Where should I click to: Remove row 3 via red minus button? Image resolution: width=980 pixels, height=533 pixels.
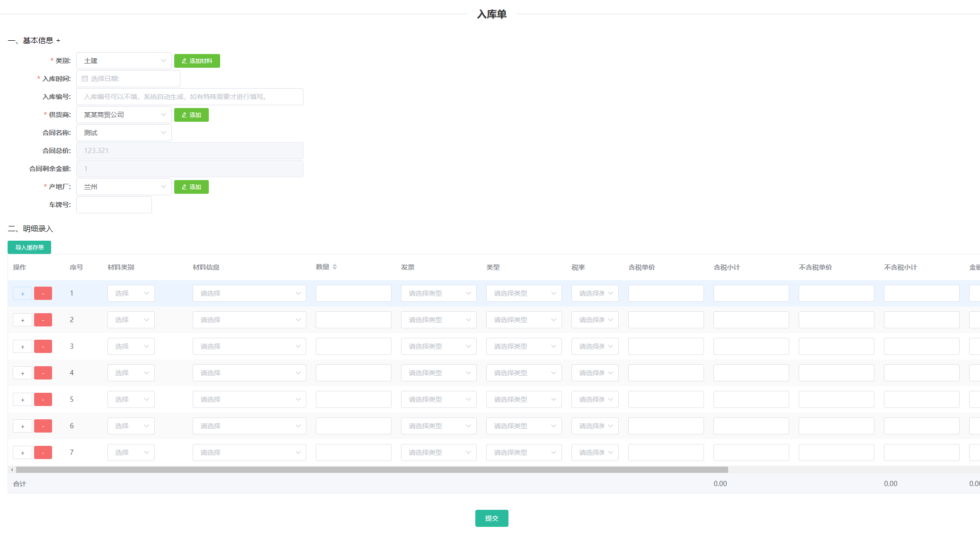pos(43,347)
